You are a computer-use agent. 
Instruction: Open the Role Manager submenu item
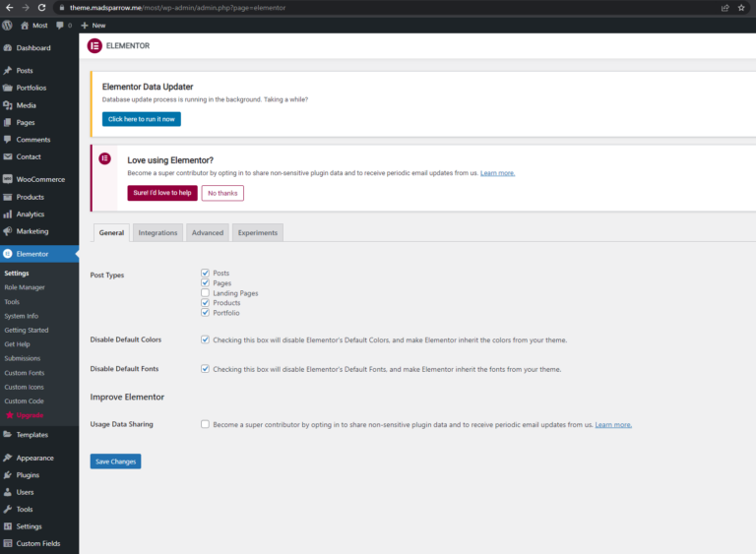tap(25, 287)
